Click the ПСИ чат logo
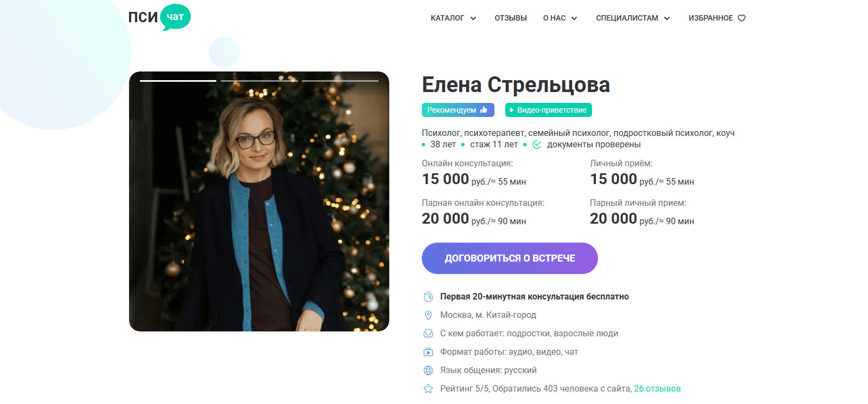This screenshot has width=868, height=404. click(159, 17)
